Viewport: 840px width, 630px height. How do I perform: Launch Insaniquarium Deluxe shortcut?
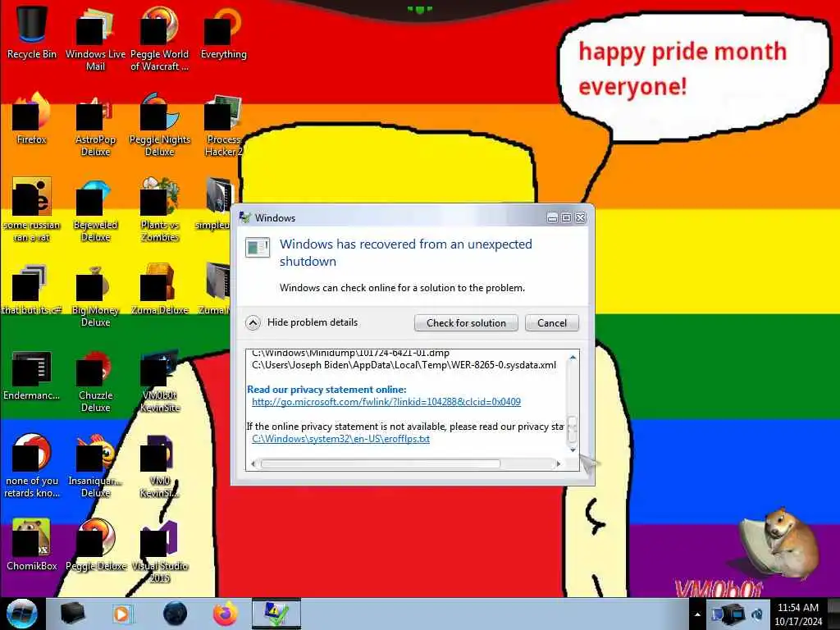(95, 466)
